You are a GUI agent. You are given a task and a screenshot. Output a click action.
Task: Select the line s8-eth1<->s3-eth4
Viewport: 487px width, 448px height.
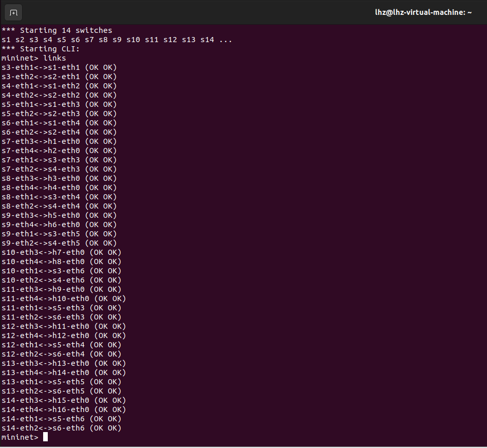[59, 197]
